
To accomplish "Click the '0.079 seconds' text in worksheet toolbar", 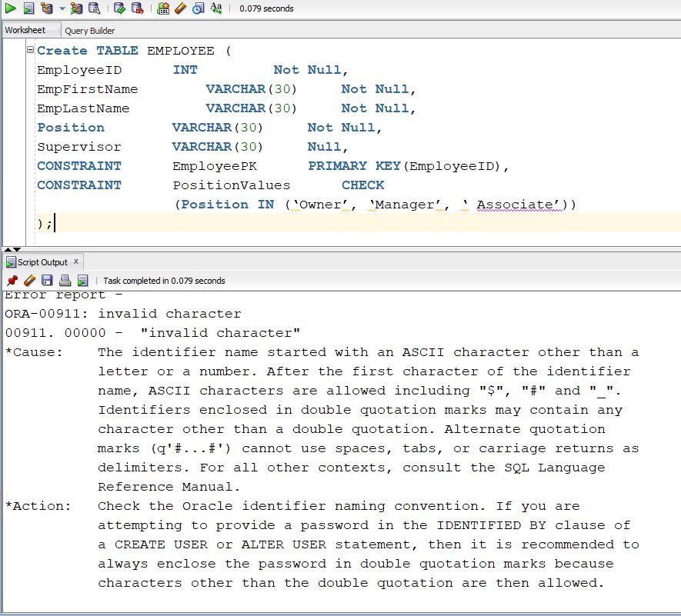I will [x=266, y=8].
